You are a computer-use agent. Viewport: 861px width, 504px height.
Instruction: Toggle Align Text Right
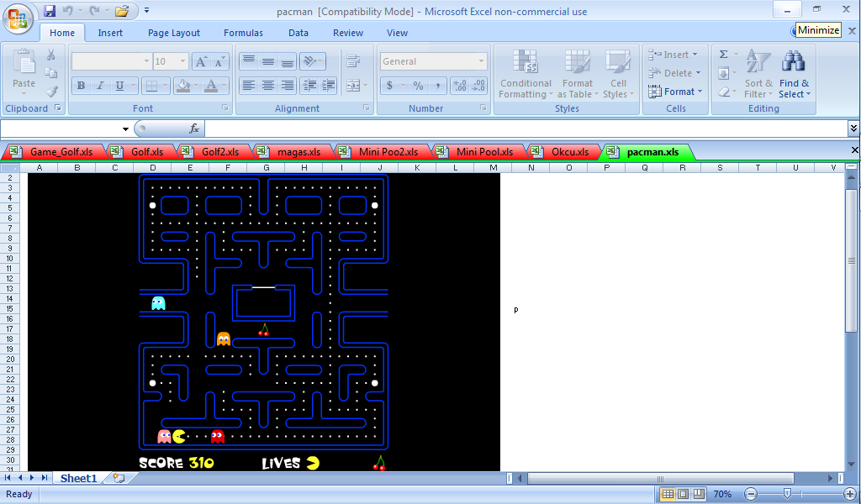[288, 85]
